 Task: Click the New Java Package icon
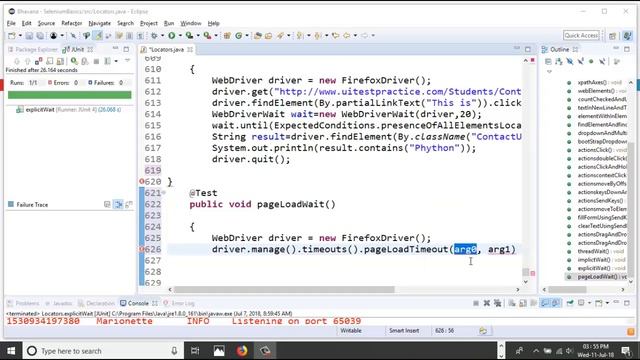(227, 36)
